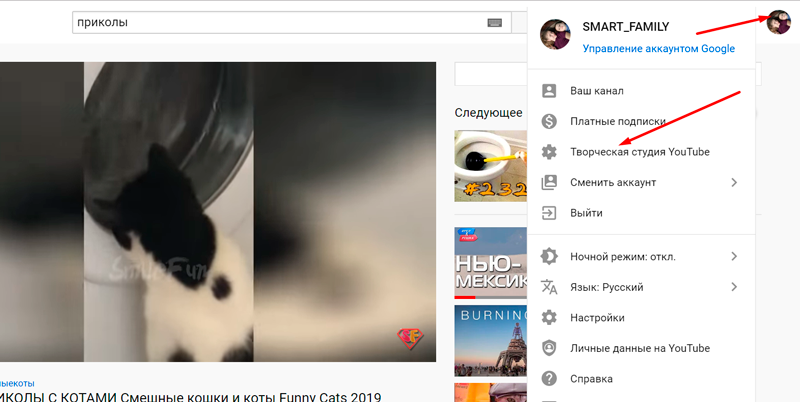Viewport: 800px width, 402px height.
Task: Click the SMART_FAMILY profile picture in menu
Action: tap(555, 34)
